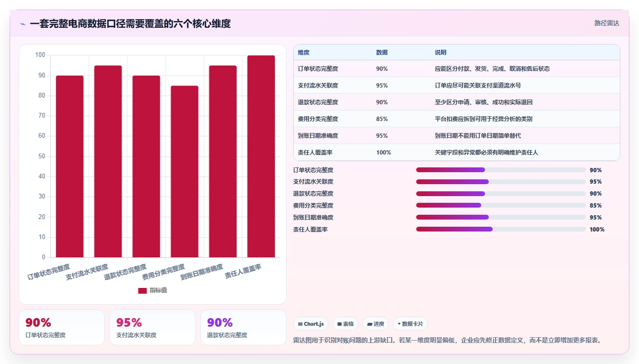This screenshot has height=364, width=639.
Task: Click the 85% cell in the table
Action: click(x=382, y=119)
